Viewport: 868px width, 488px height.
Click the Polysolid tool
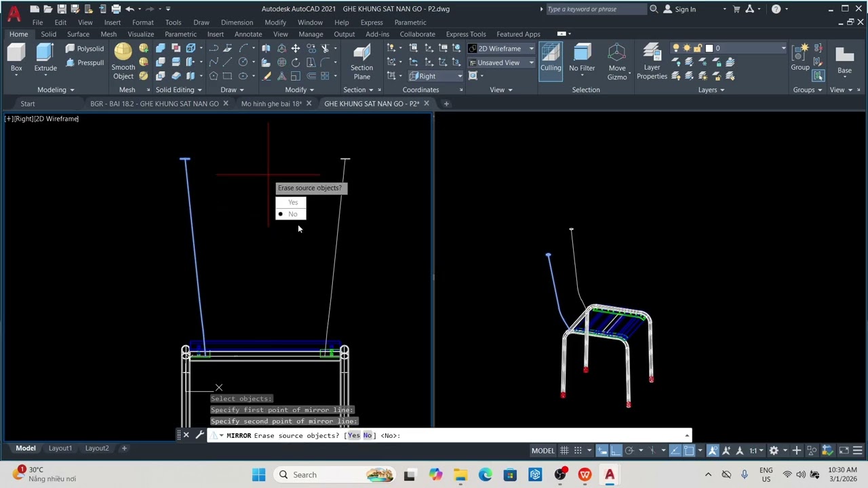85,48
